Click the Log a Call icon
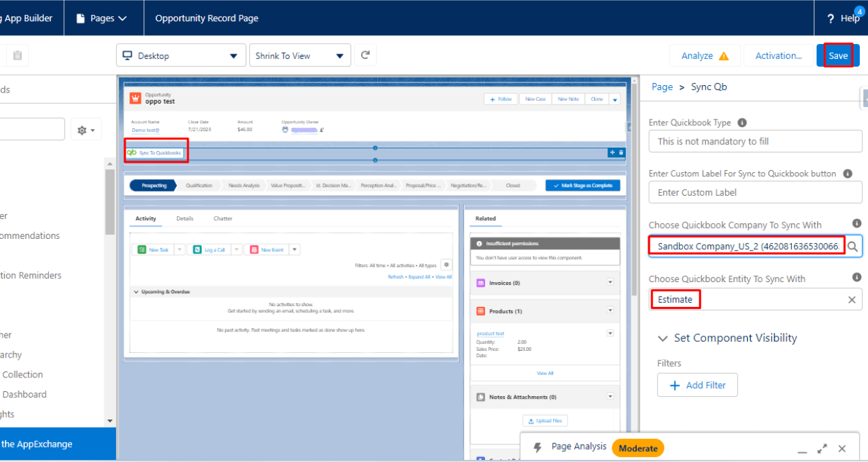 click(x=198, y=250)
